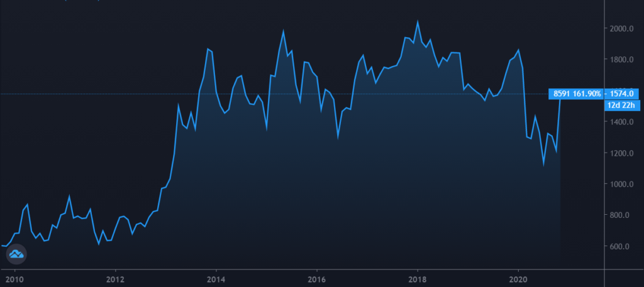Click the current price label 1574.0
The height and width of the screenshot is (287, 644).
[622, 94]
